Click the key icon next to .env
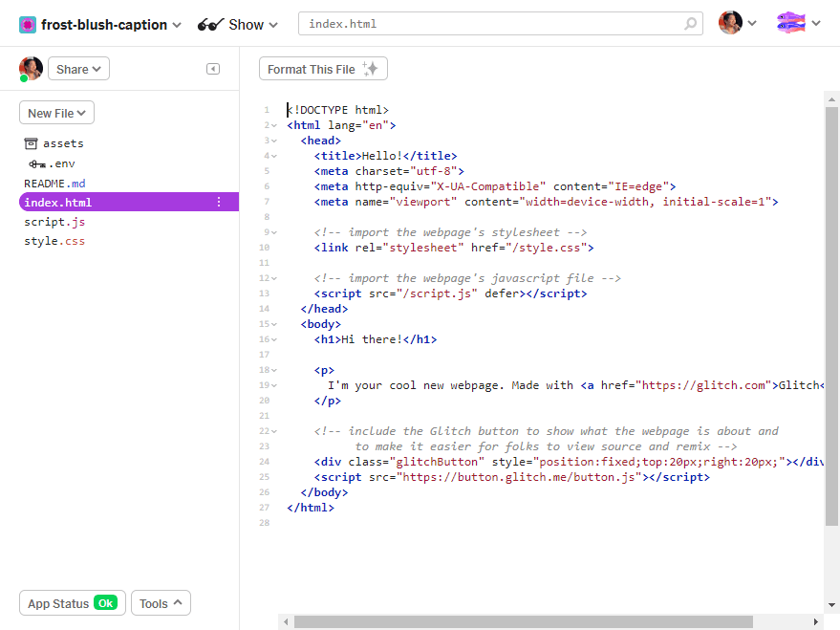 (x=37, y=164)
